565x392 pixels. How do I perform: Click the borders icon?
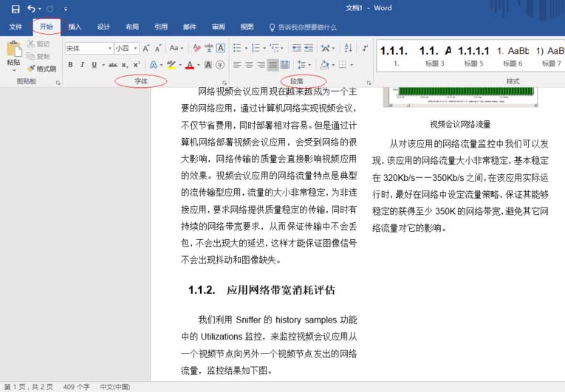click(x=343, y=65)
